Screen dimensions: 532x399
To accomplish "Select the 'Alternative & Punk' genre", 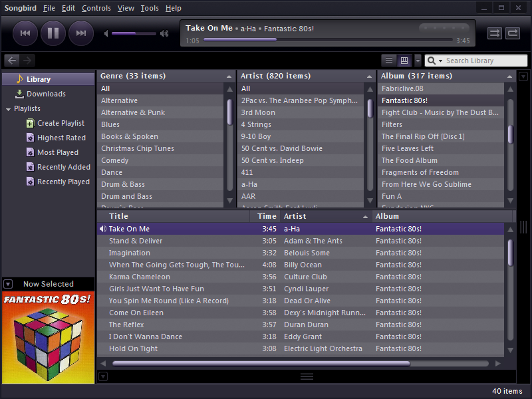I will 133,112.
